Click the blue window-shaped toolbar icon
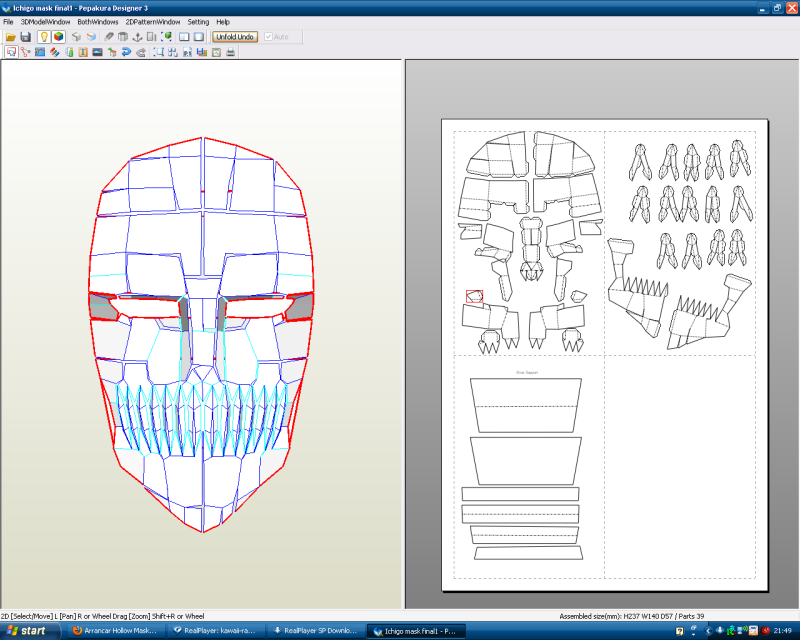The height and width of the screenshot is (640, 800). pos(40,52)
